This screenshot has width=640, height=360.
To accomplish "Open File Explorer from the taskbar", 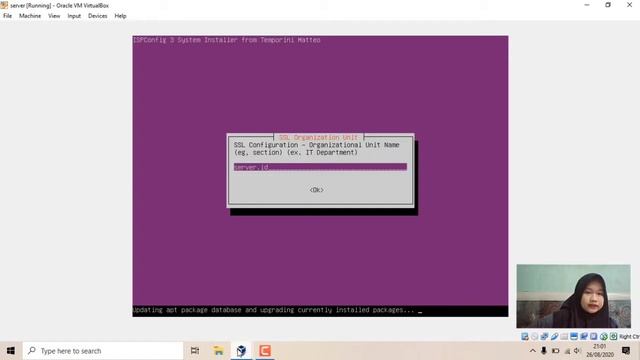I will [218, 351].
